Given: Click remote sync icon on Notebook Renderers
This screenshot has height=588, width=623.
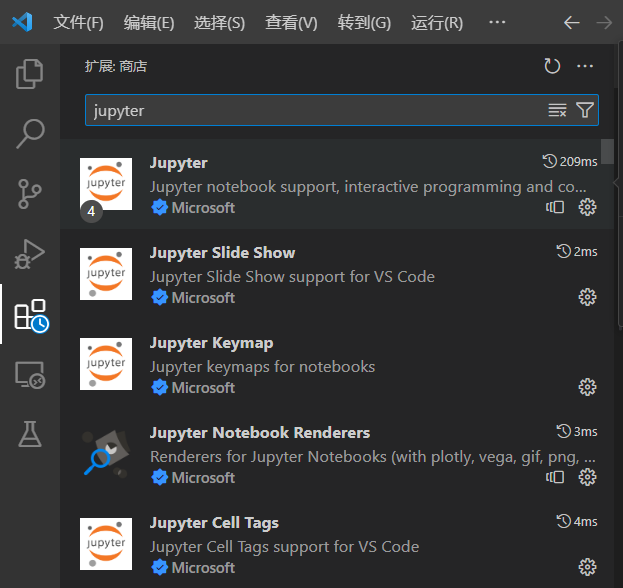Looking at the screenshot, I should pos(555,477).
